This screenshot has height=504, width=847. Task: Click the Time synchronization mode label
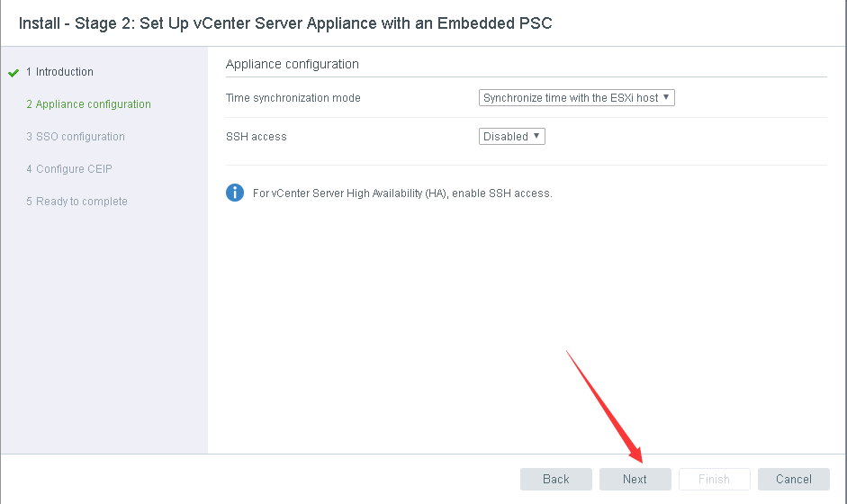293,98
